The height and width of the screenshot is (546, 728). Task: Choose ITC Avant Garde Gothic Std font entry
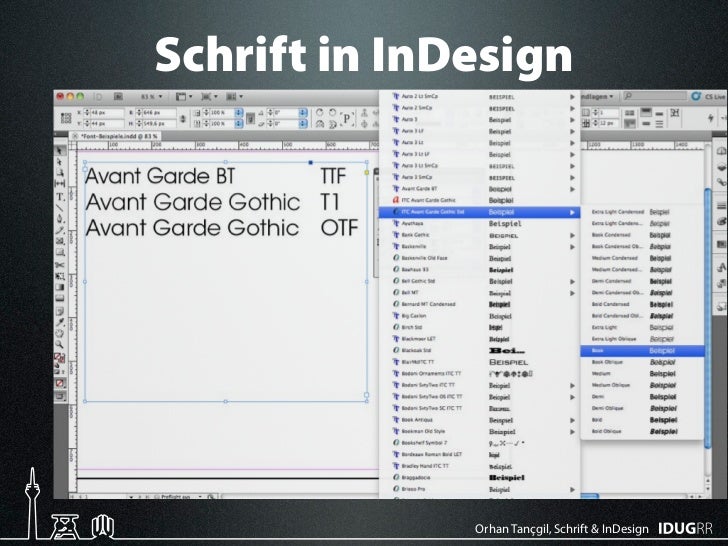[479, 212]
